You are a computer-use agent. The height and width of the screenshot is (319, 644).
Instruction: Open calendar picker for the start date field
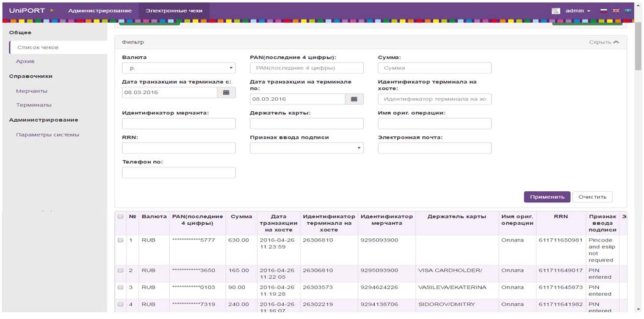pyautogui.click(x=226, y=92)
